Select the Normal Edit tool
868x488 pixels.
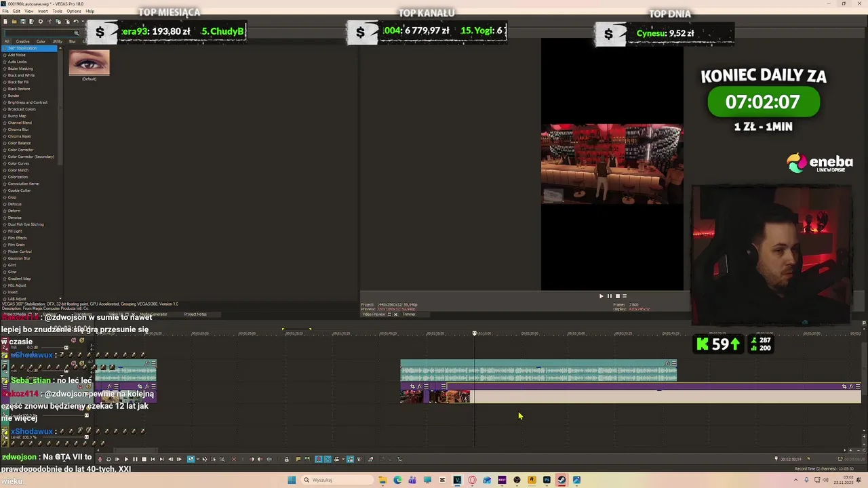[191, 460]
